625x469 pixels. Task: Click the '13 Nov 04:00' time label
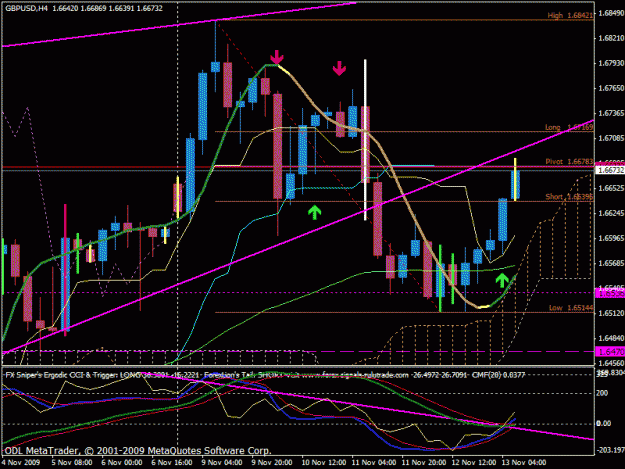click(523, 463)
